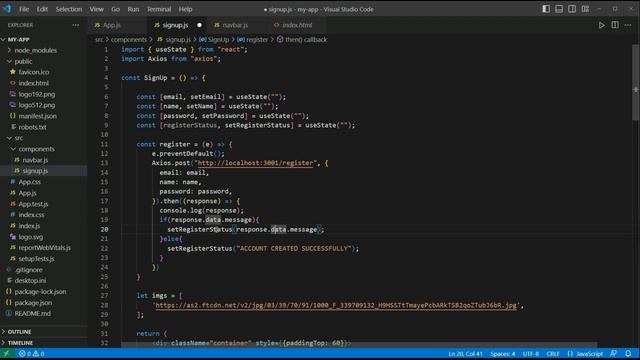Open logo.svg file
The height and width of the screenshot is (360, 640).
[31, 237]
